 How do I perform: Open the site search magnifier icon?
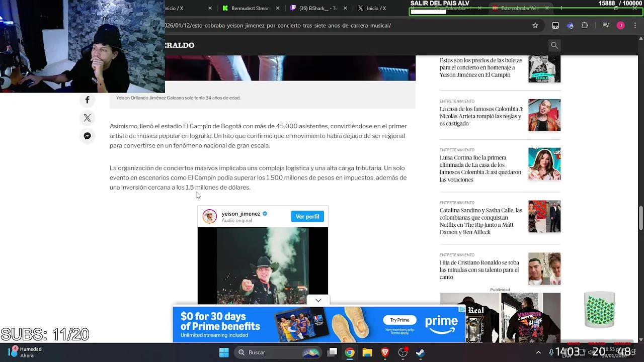tap(554, 45)
